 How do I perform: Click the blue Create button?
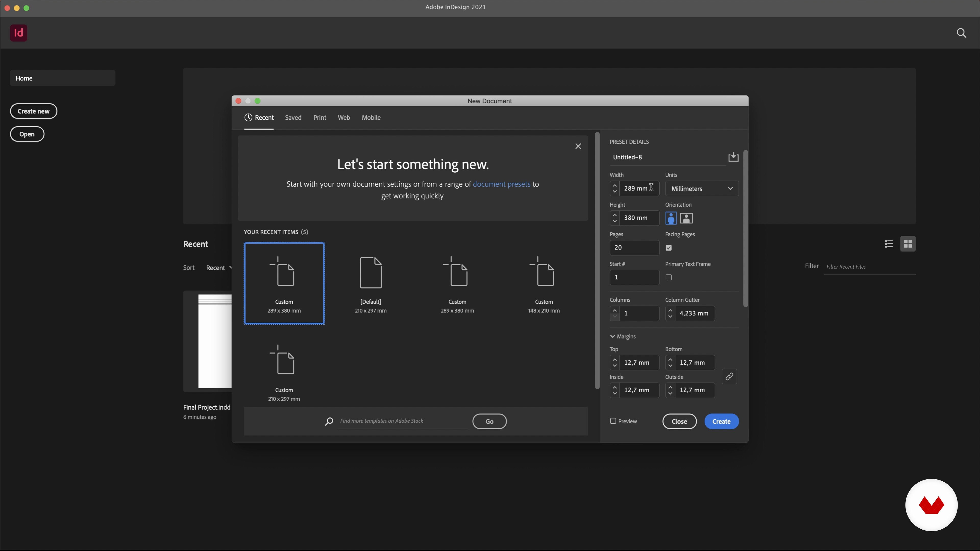(721, 421)
